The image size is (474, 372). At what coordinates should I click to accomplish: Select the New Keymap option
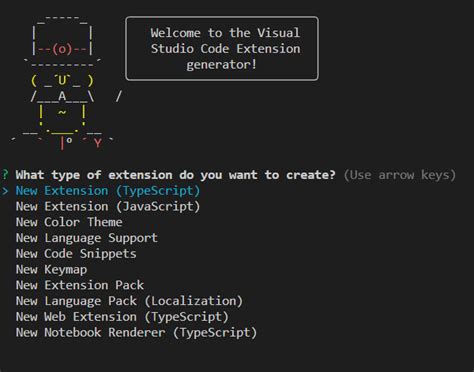point(51,270)
